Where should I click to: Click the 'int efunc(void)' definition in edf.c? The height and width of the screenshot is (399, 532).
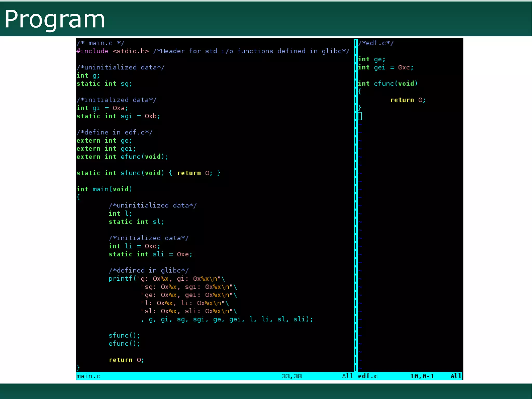[x=388, y=83]
